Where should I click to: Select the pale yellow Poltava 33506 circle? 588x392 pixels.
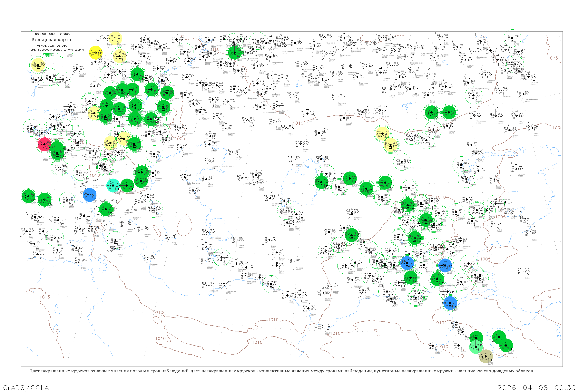38,65
